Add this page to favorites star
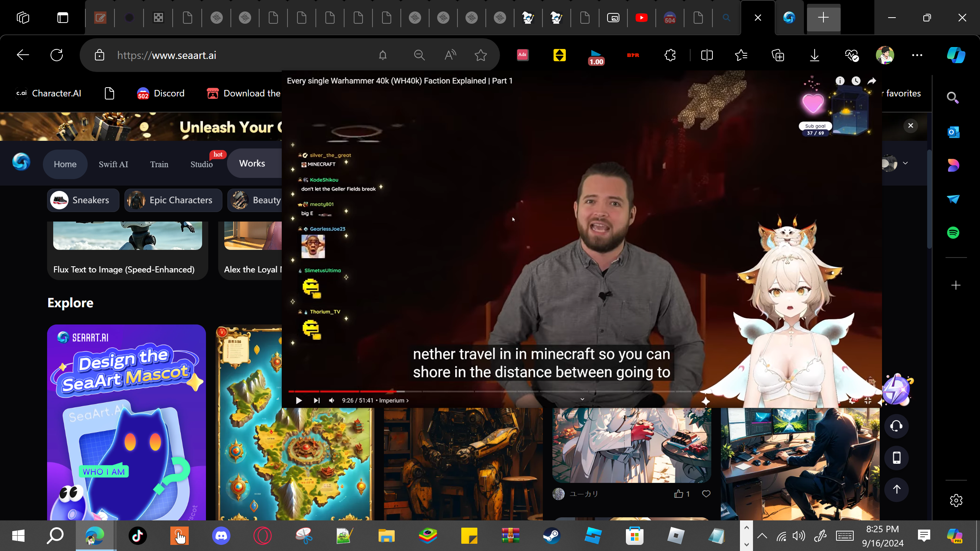 [481, 55]
